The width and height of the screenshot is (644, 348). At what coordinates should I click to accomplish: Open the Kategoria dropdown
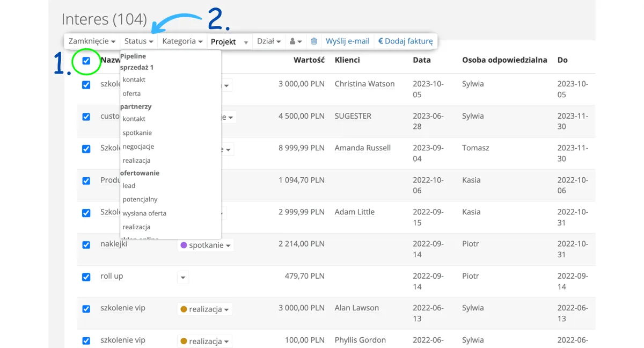(x=182, y=41)
